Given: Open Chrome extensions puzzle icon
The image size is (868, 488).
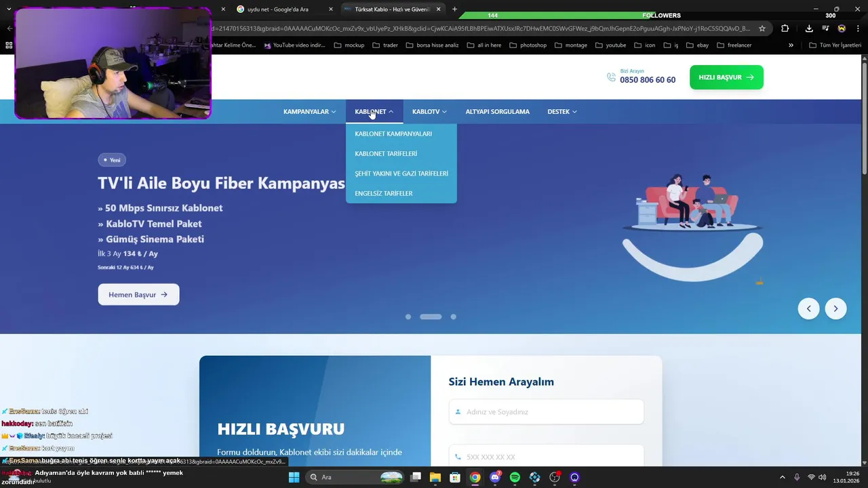Looking at the screenshot, I should point(785,28).
